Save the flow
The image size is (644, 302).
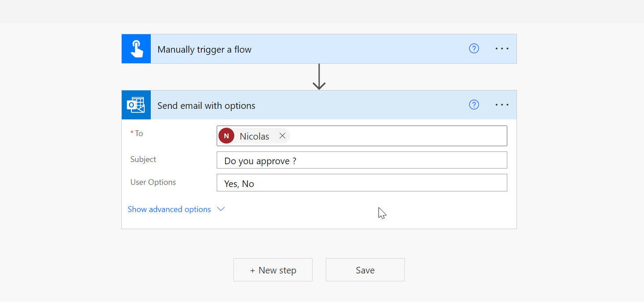pyautogui.click(x=365, y=270)
